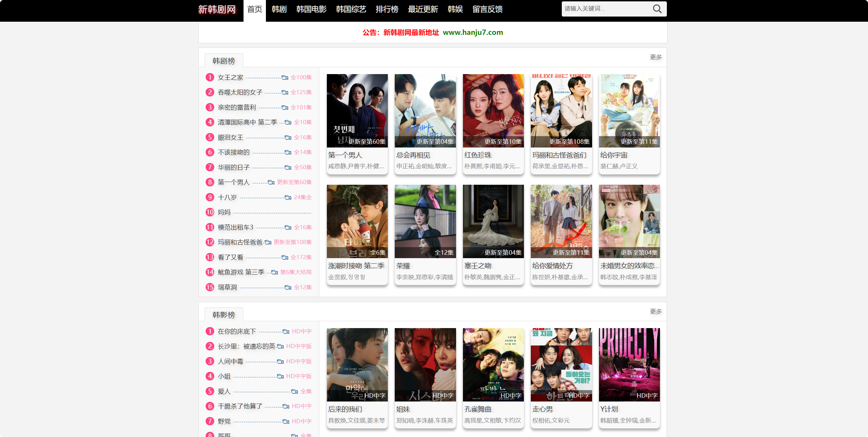This screenshot has width=868, height=437.
Task: Select the 韩剧榜 tab
Action: (224, 61)
